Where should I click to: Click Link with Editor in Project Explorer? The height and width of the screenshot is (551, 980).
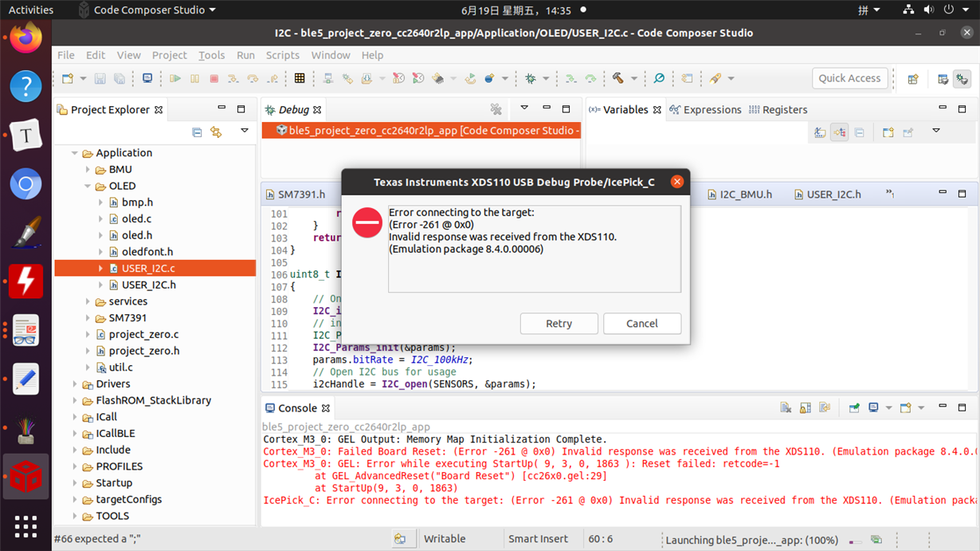[216, 132]
